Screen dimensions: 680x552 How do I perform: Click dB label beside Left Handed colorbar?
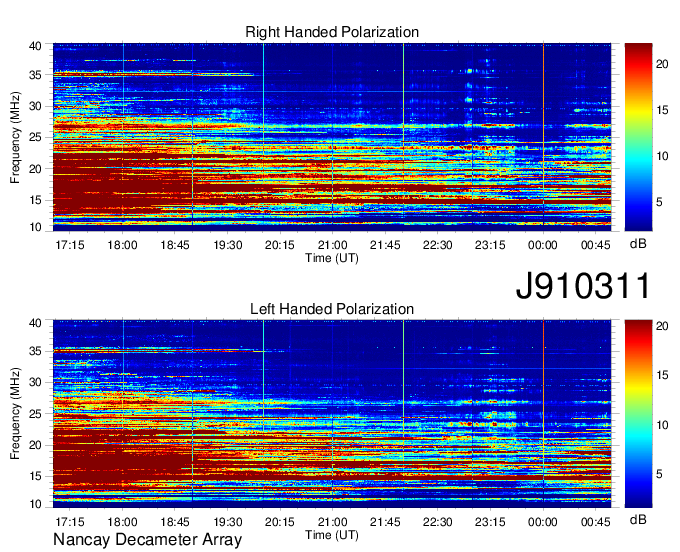[x=638, y=519]
